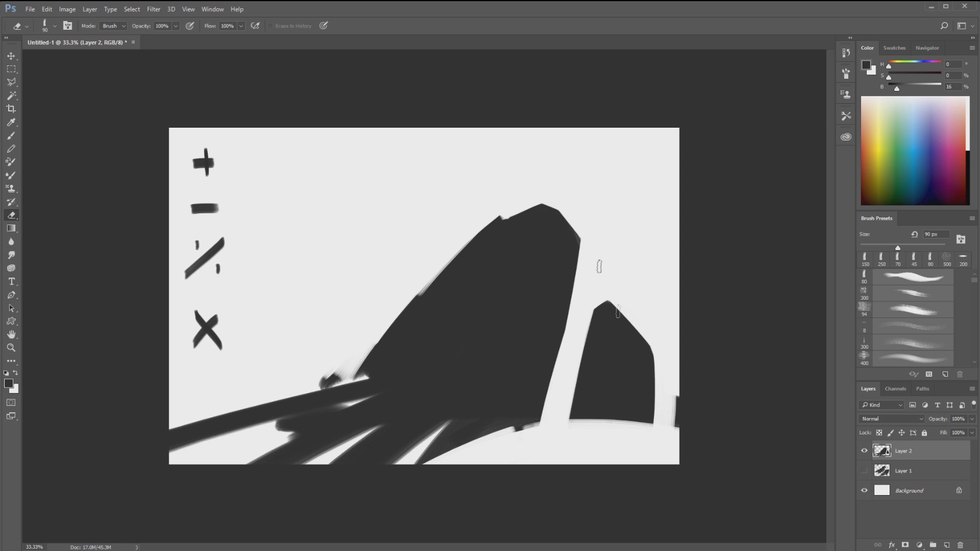Image resolution: width=980 pixels, height=551 pixels.
Task: Open the layer blend mode Normal dropdown
Action: pos(891,419)
